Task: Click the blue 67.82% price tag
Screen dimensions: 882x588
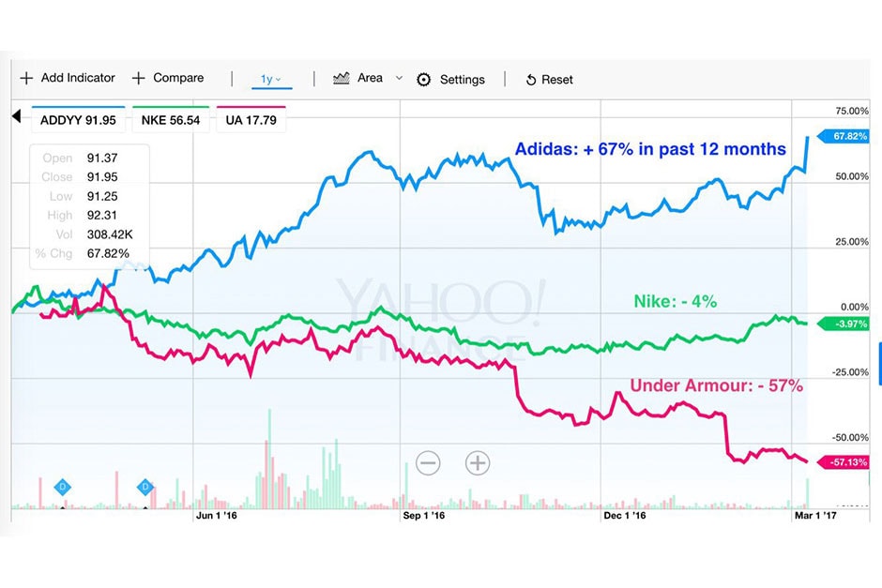Action: coord(848,137)
